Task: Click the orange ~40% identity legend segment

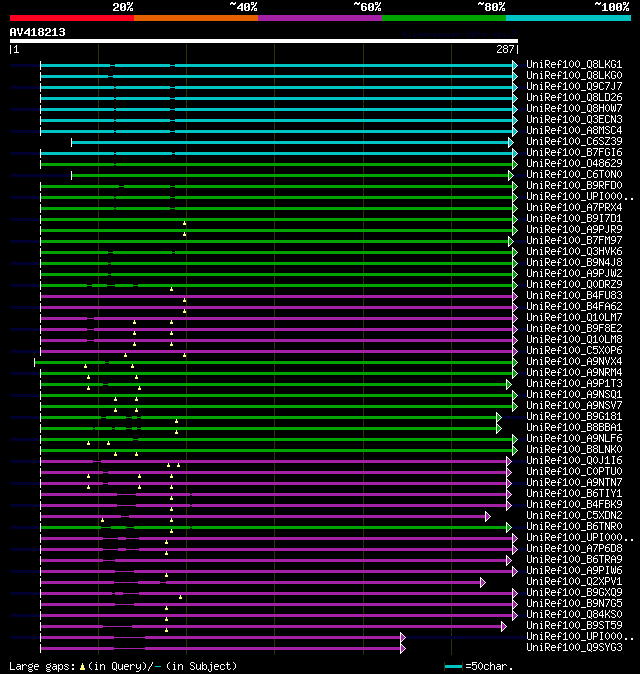Action: point(196,18)
